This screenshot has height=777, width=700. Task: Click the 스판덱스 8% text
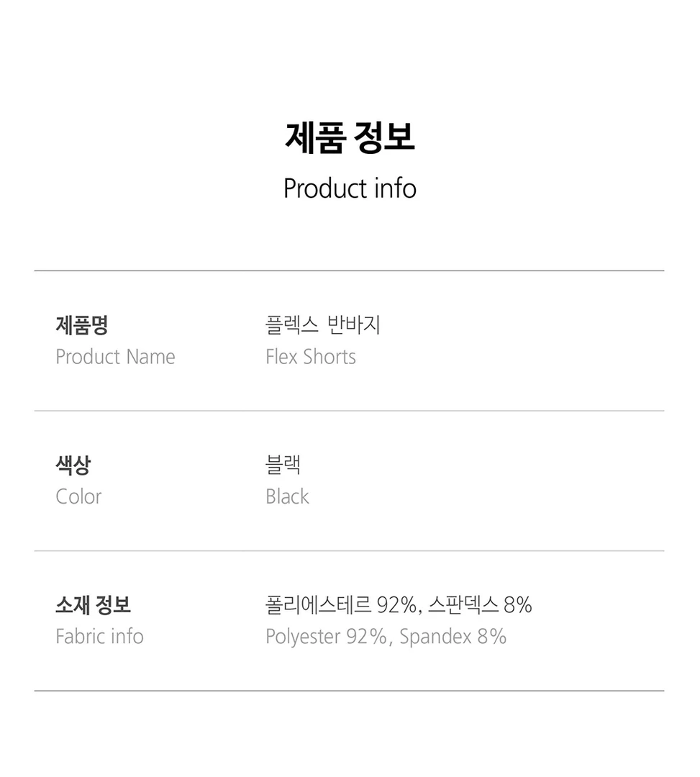[479, 605]
